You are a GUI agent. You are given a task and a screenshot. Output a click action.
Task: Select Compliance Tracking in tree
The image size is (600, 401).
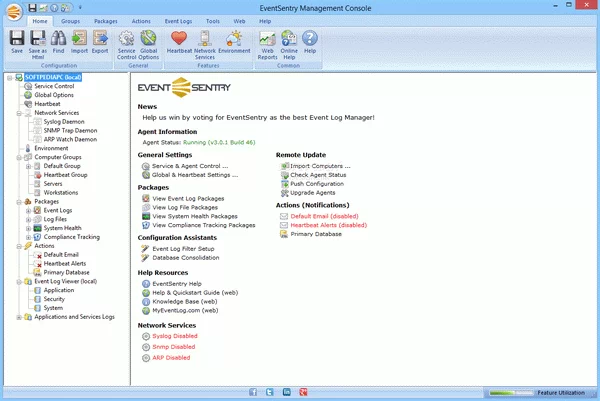72,237
